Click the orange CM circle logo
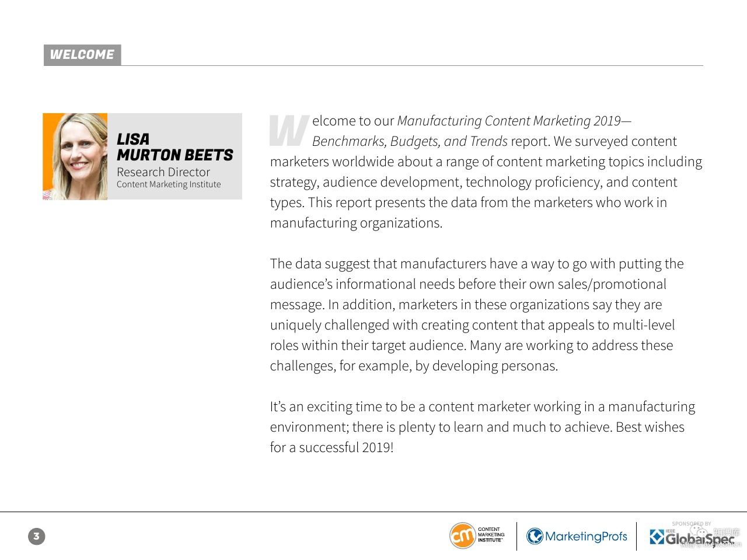The height and width of the screenshot is (560, 747). (462, 536)
